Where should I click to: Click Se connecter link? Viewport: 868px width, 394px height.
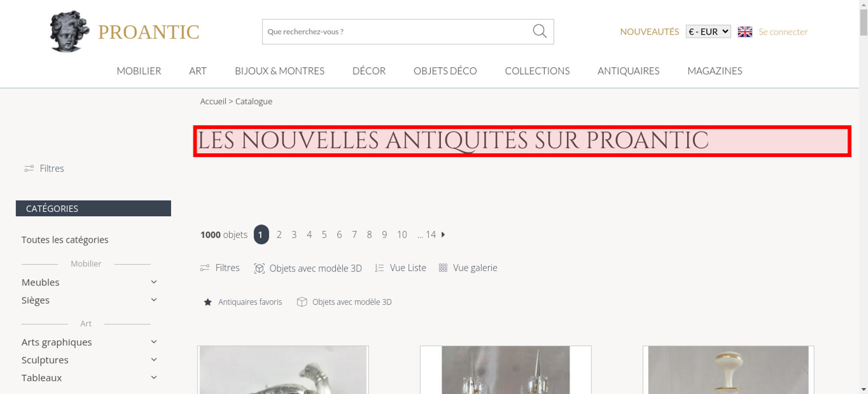(x=783, y=32)
